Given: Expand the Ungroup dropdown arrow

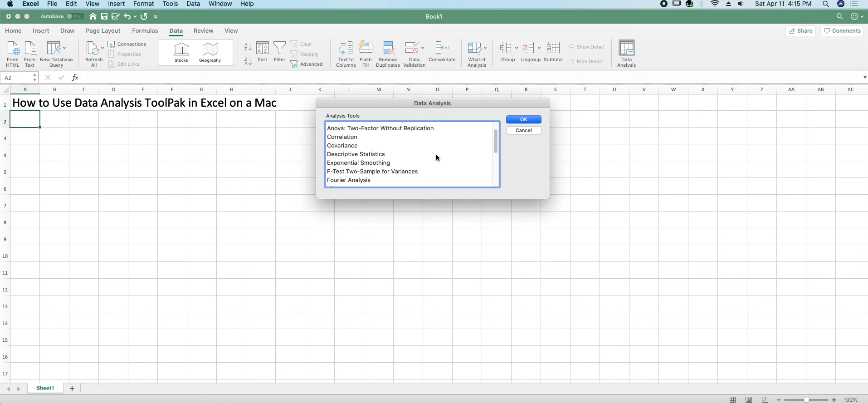Looking at the screenshot, I should point(539,48).
